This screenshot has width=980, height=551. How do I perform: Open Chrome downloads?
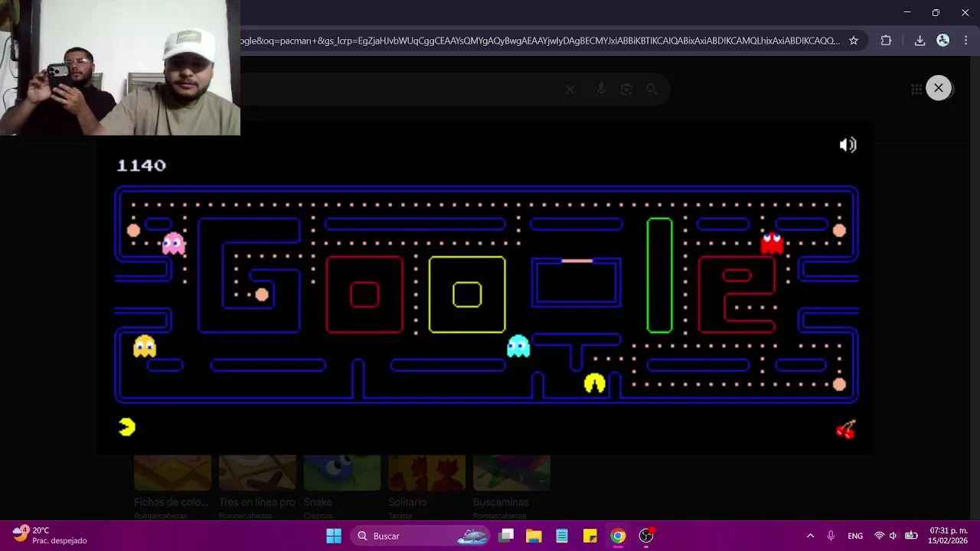[x=920, y=41]
